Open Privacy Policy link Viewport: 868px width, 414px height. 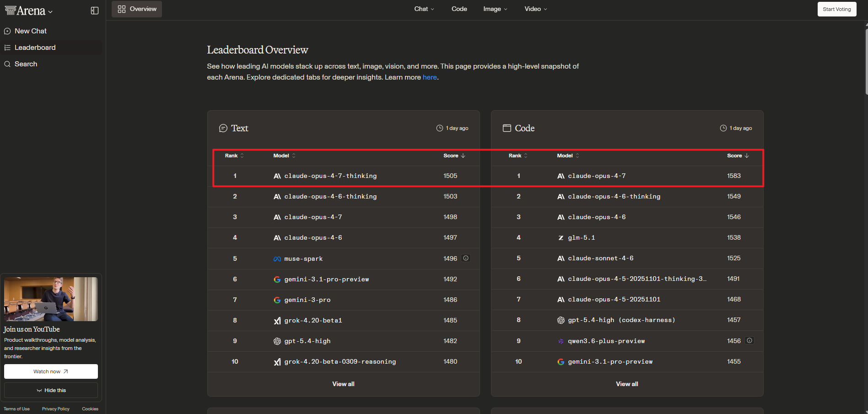tap(56, 409)
